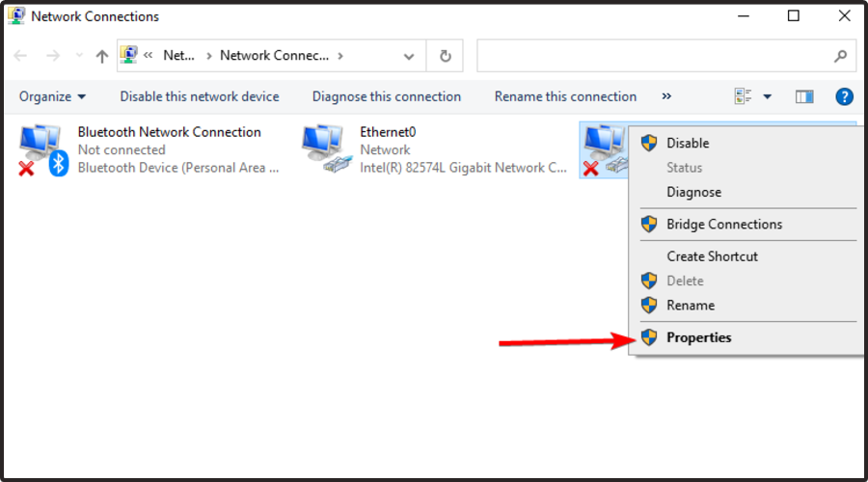Select the Bluetooth Network Connection adapter
This screenshot has width=868, height=482.
[x=169, y=132]
